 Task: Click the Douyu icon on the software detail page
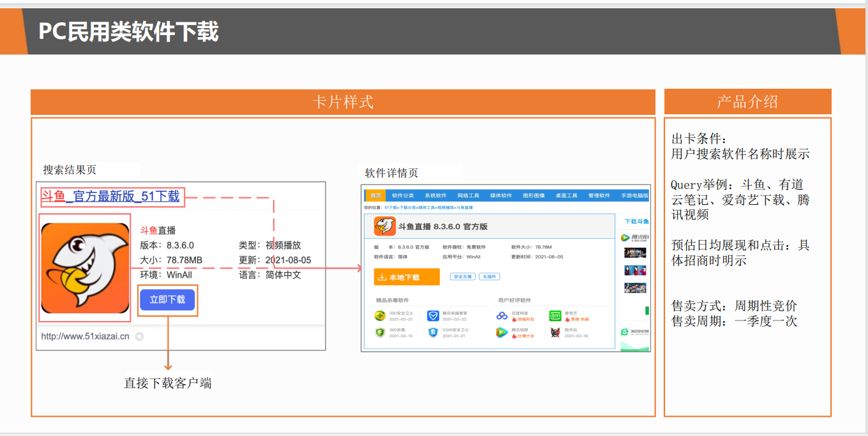click(385, 226)
